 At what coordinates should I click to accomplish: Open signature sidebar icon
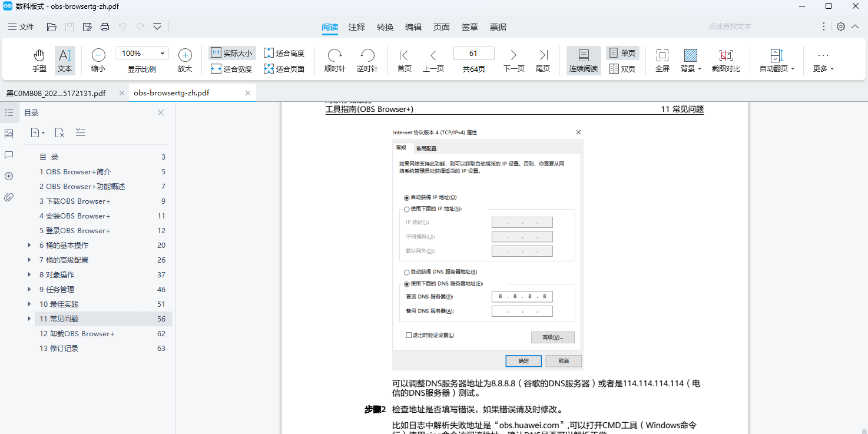(9, 176)
